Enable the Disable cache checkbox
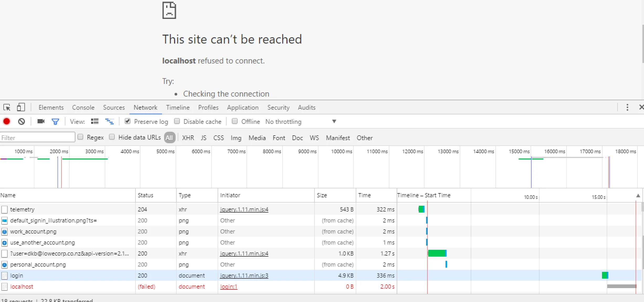This screenshot has height=302, width=644. coord(177,121)
